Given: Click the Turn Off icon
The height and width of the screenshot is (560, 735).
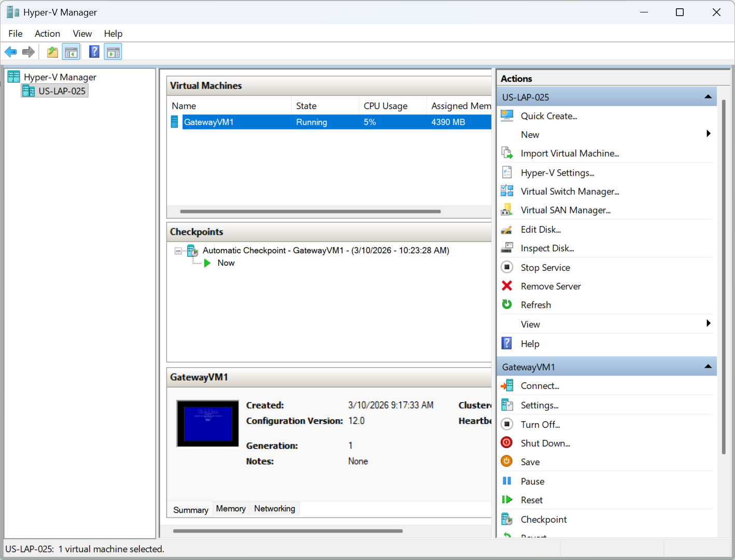Looking at the screenshot, I should point(507,424).
